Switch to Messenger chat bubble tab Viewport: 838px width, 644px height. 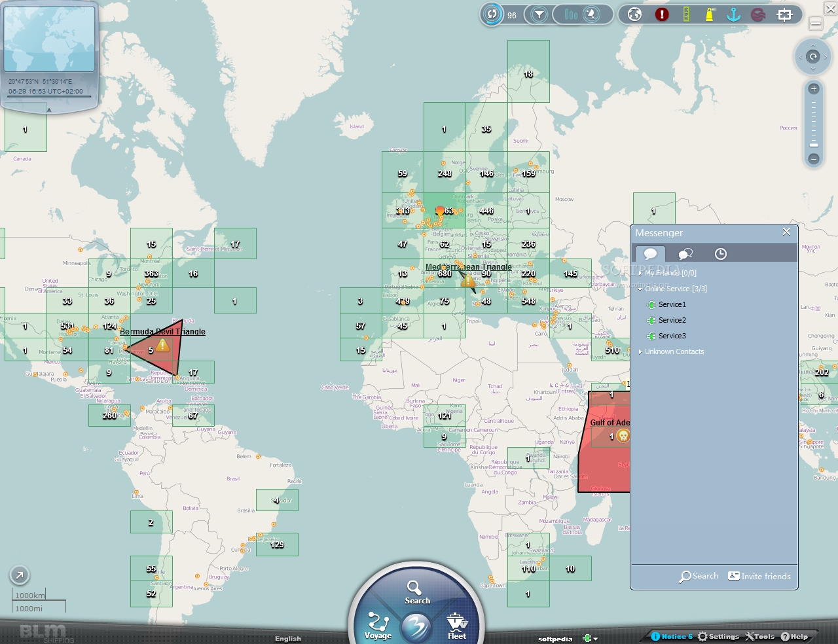[x=650, y=254]
